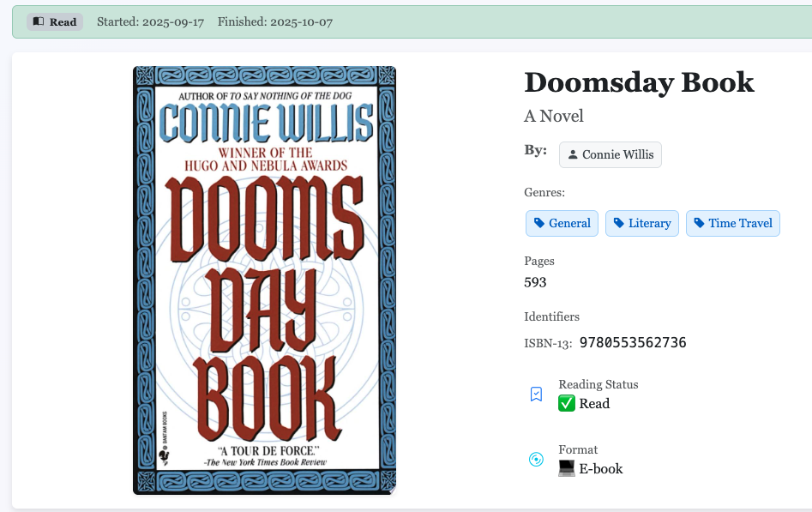Click the tag icon on the General genre
The height and width of the screenshot is (512, 812).
tap(539, 223)
